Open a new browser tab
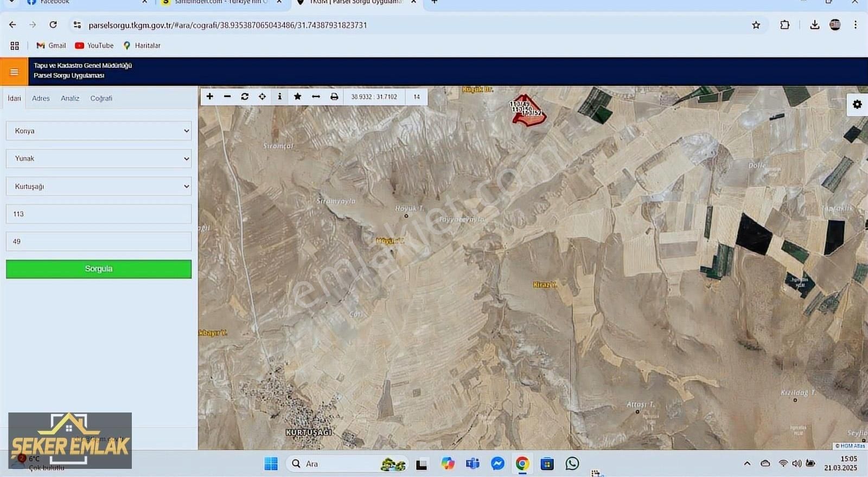Screen dimensions: 868x477 434,2
